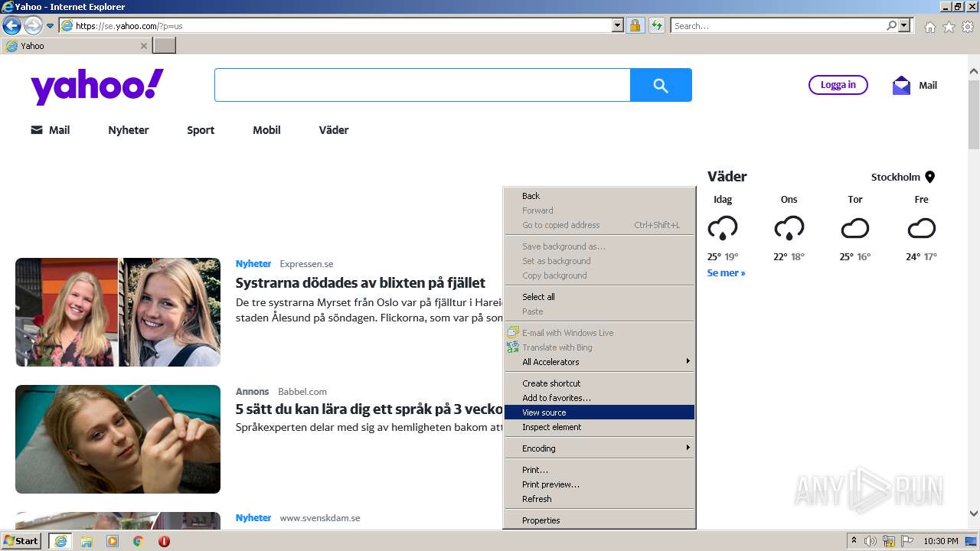Screen dimensions: 980x551
Task: Open Sport in navigation bar
Action: (201, 130)
